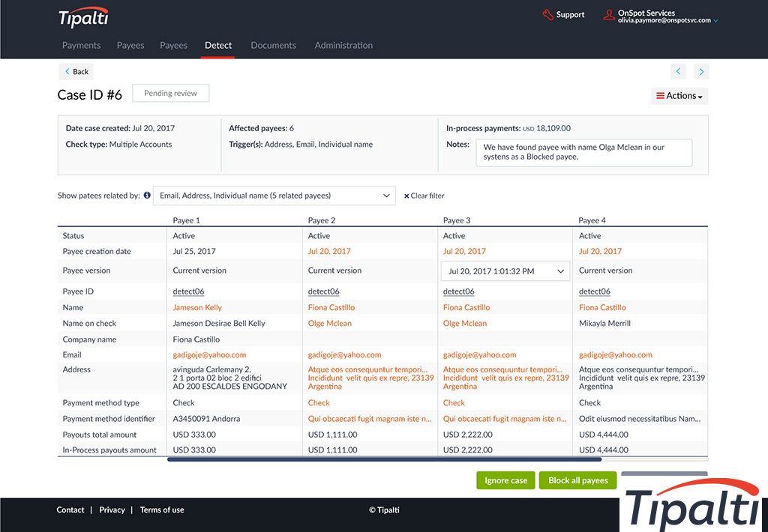
Task: Open Payee 1 detect06 ID link
Action: (188, 291)
